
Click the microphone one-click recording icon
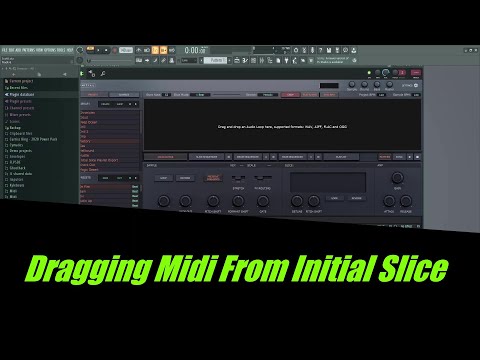[x=312, y=50]
